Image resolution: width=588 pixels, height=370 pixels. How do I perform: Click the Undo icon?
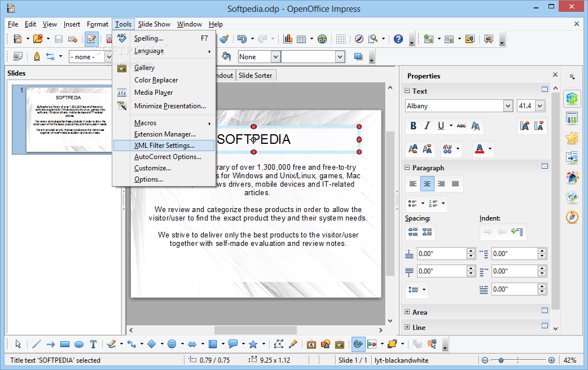(242, 38)
